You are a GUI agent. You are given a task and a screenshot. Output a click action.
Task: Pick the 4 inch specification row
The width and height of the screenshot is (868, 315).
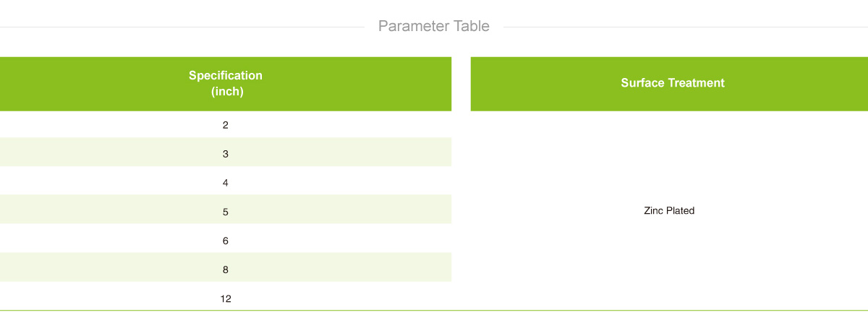tap(226, 181)
